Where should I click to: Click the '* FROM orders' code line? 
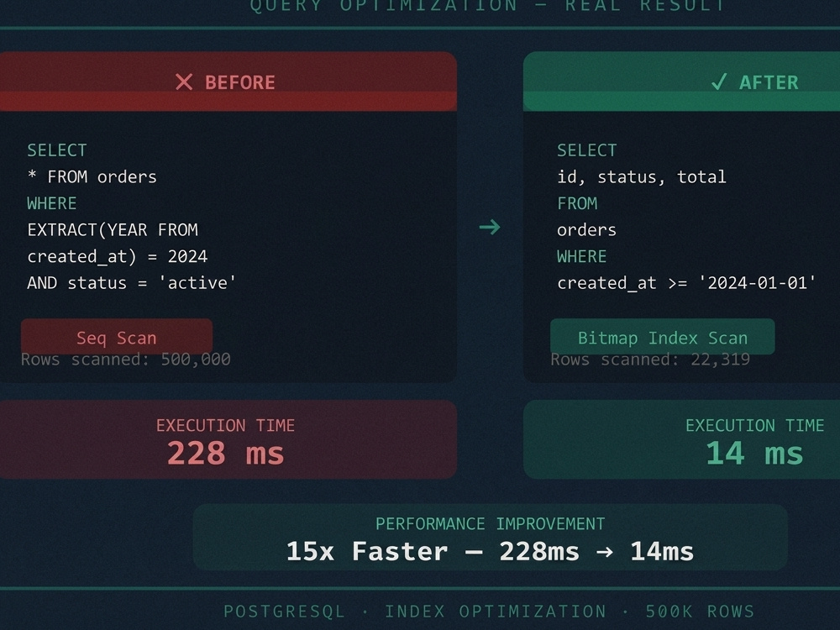pos(92,176)
